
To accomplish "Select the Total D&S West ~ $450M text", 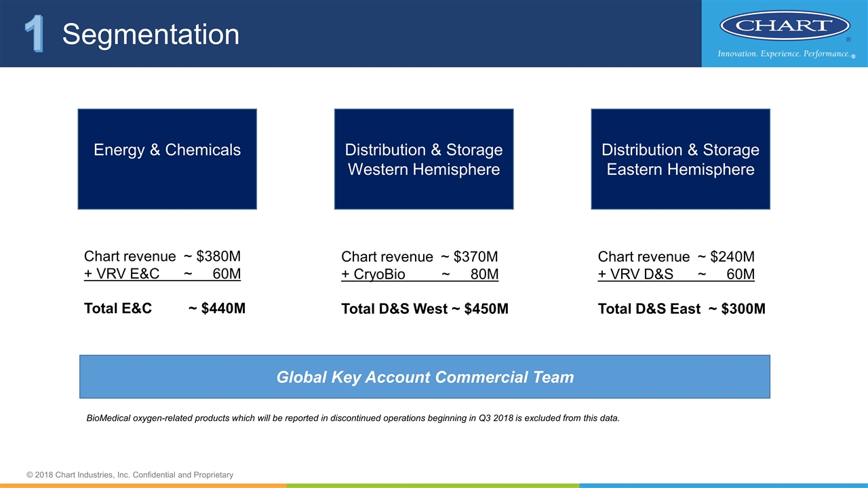I will click(425, 309).
